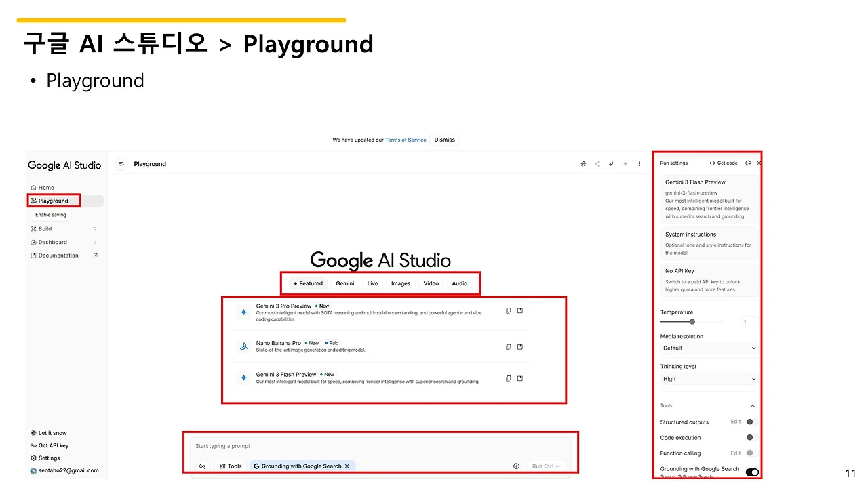Remove the Grounding with Google Search chip

coord(347,466)
